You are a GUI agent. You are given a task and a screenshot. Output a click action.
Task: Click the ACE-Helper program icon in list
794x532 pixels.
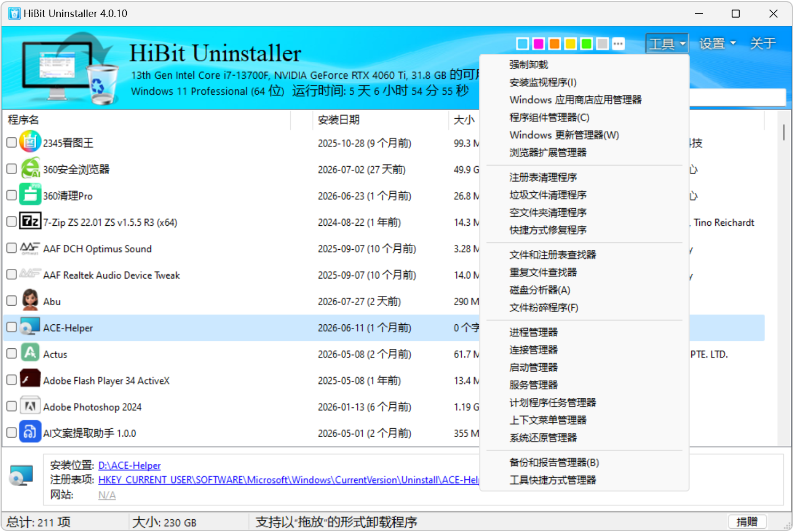click(30, 326)
